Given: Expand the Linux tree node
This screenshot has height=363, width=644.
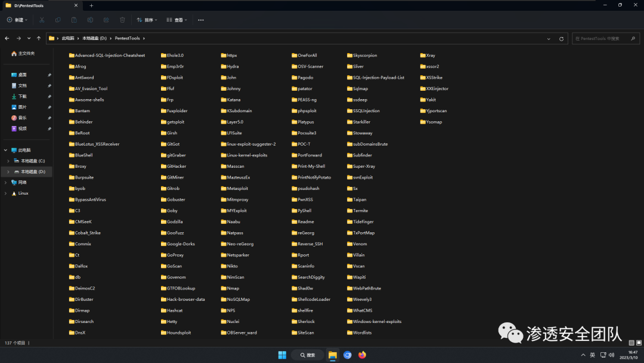Looking at the screenshot, I should pyautogui.click(x=5, y=193).
